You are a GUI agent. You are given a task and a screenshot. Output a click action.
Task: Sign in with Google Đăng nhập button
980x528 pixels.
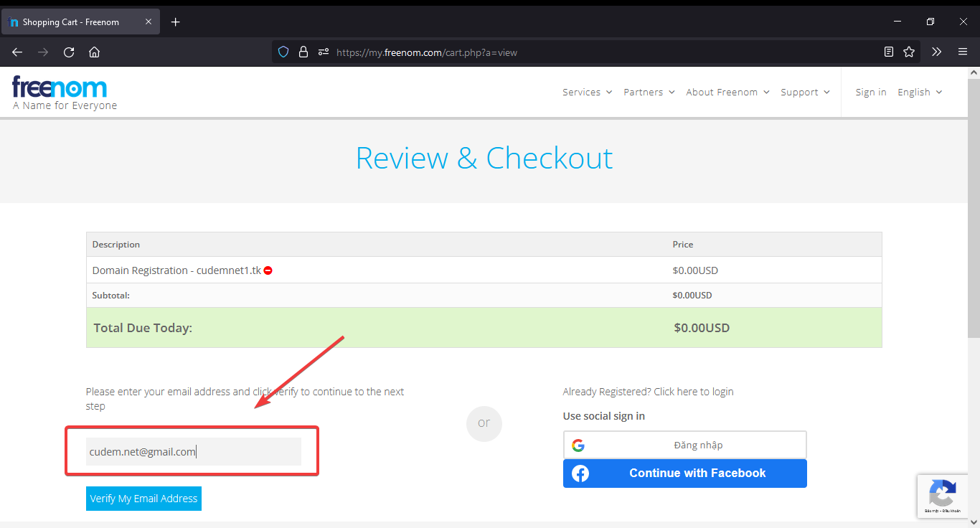[685, 445]
